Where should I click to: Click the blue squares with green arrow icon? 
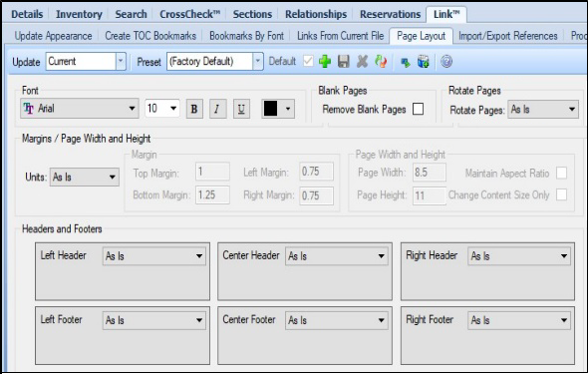[x=405, y=62]
